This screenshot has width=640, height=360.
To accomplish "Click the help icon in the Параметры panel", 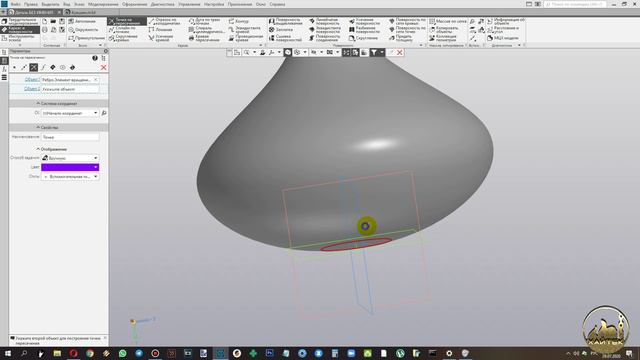I will pos(95,58).
